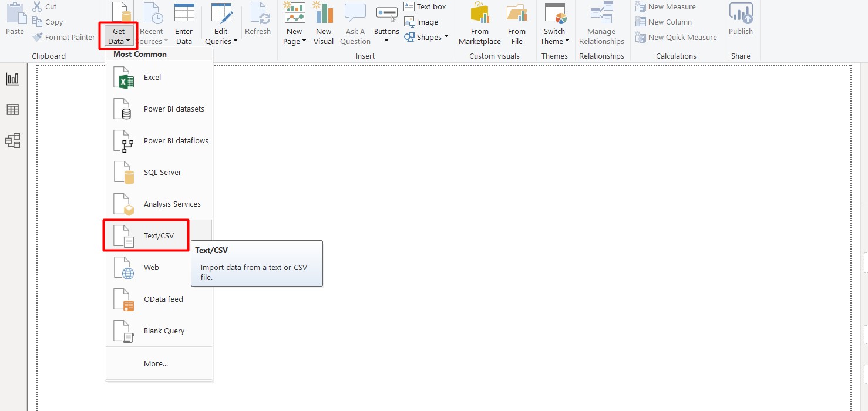Choose Excel from the data sources
The image size is (868, 411).
click(152, 78)
